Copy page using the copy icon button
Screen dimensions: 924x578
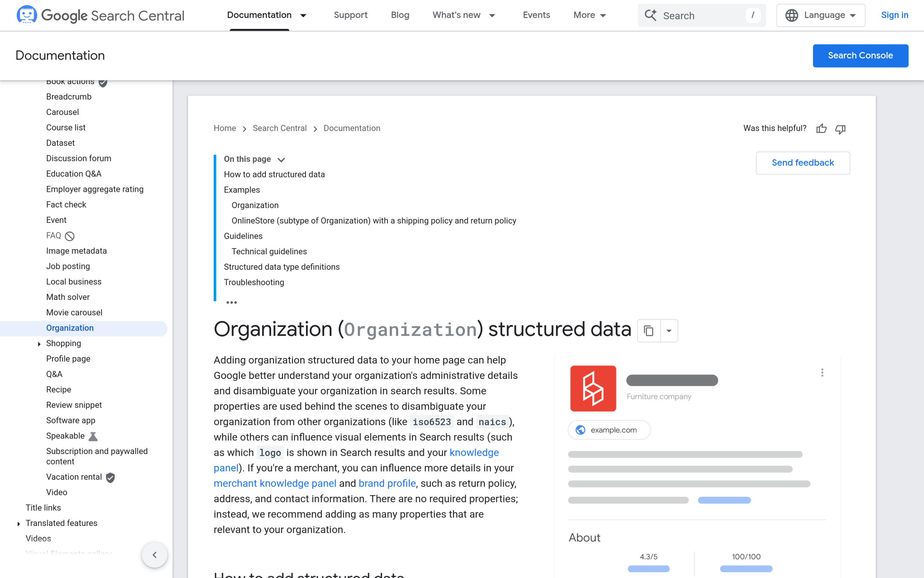(x=649, y=331)
